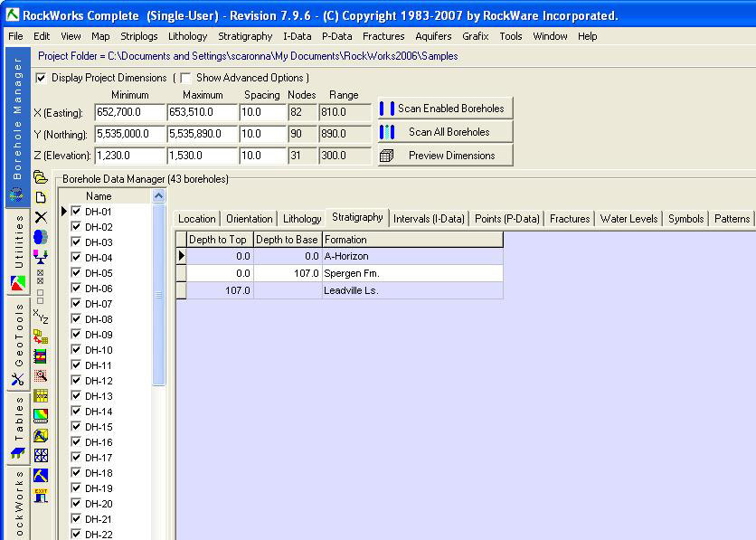The height and width of the screenshot is (540, 756).
Task: Switch to the Water Levels tab
Action: pyautogui.click(x=628, y=219)
